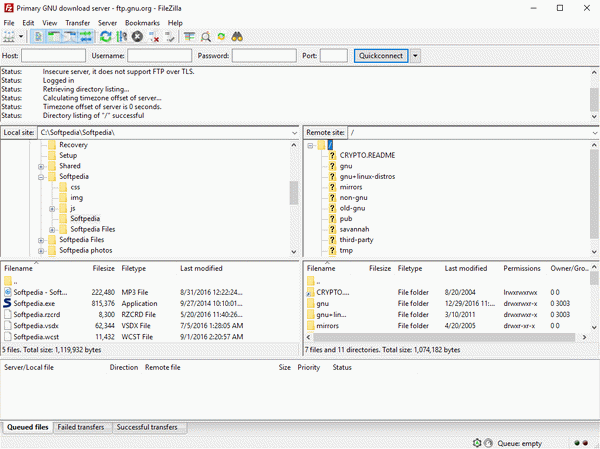Select the gnu folder in remote tree
This screenshot has height=449, width=600.
(346, 166)
